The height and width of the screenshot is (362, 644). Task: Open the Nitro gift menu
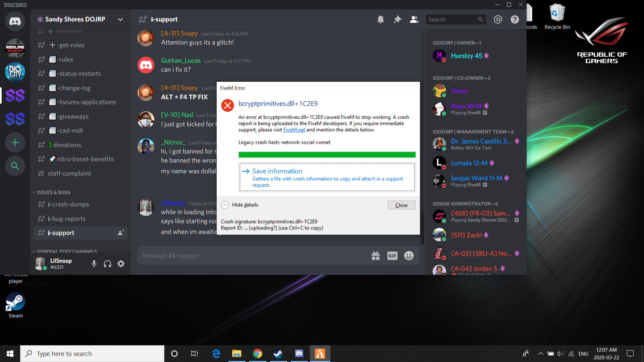point(376,255)
